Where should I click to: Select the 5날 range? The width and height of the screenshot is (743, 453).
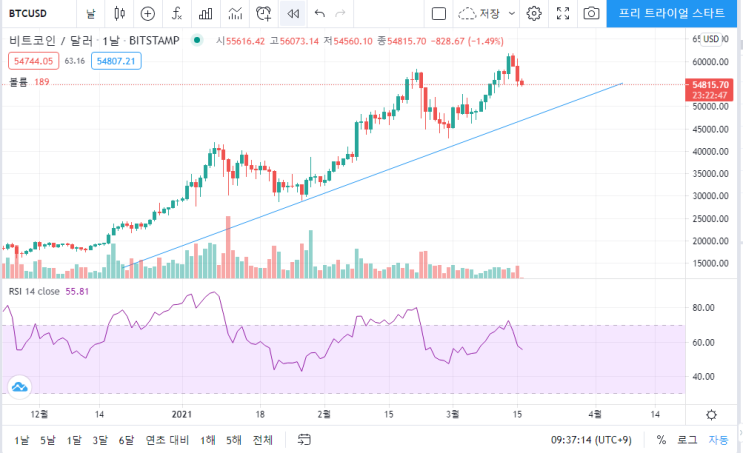click(47, 440)
